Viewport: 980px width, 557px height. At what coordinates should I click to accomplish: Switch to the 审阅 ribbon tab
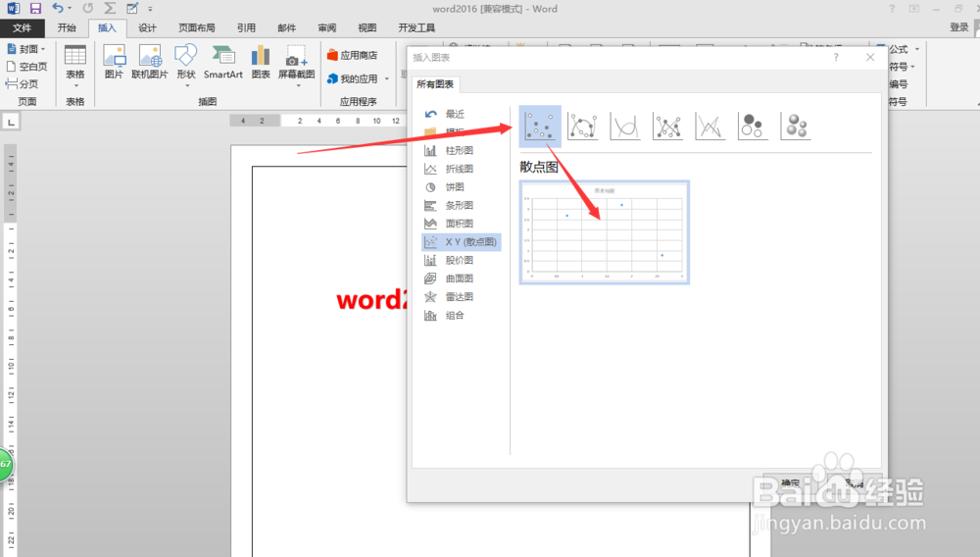327,27
